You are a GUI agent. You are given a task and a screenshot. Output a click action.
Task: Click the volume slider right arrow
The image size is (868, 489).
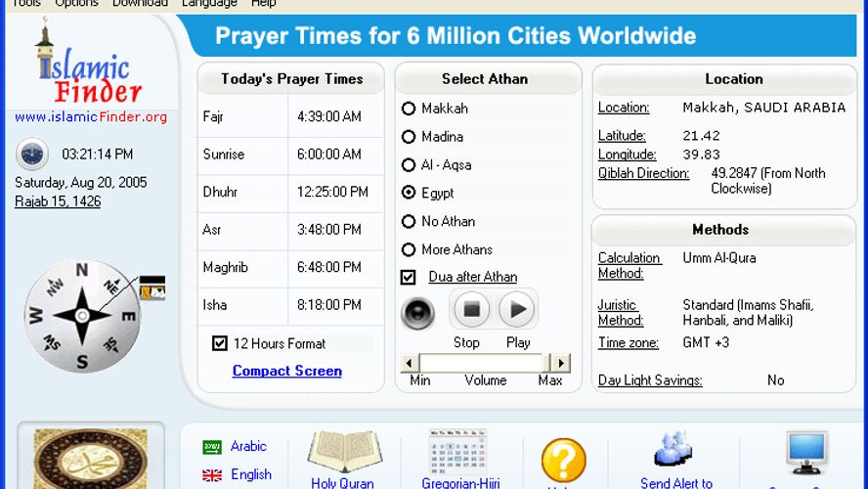[561, 363]
